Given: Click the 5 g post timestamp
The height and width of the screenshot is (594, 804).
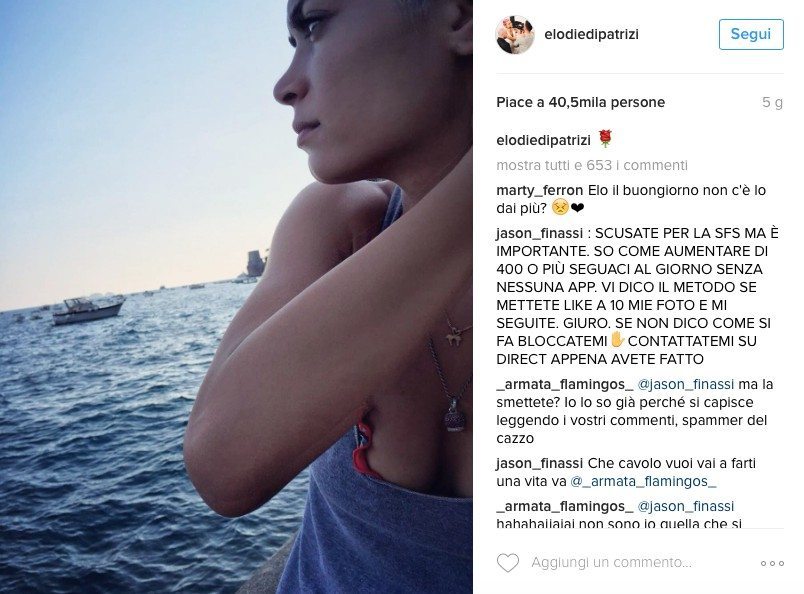Looking at the screenshot, I should (772, 102).
